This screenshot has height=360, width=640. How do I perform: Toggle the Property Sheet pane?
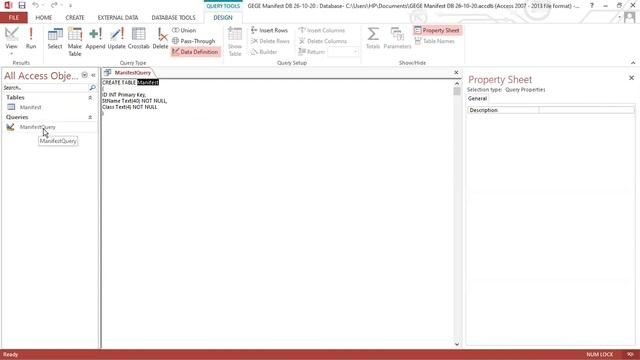[437, 30]
